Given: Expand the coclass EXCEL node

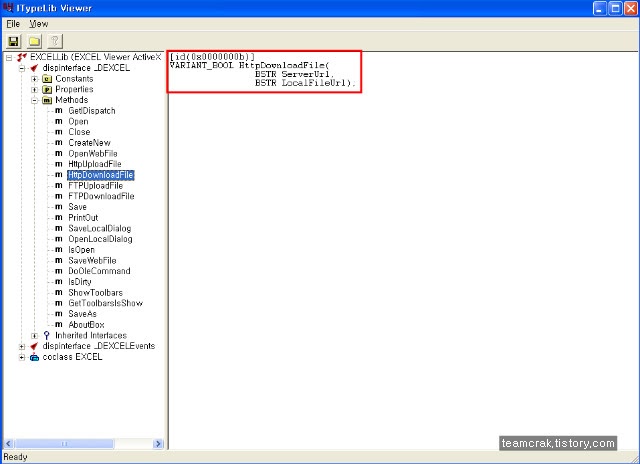Looking at the screenshot, I should tap(22, 357).
